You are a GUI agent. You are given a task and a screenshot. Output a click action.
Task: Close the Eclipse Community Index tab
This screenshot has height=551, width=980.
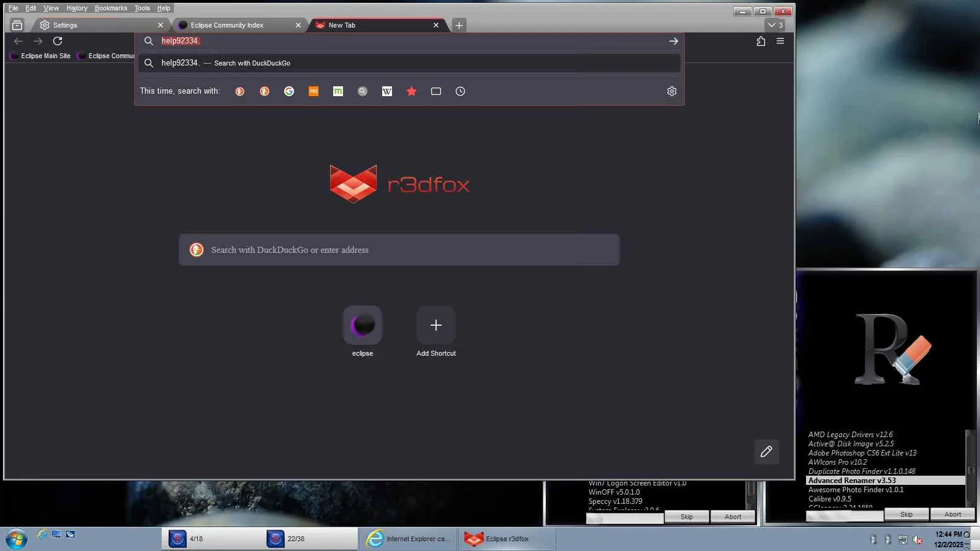pyautogui.click(x=298, y=25)
